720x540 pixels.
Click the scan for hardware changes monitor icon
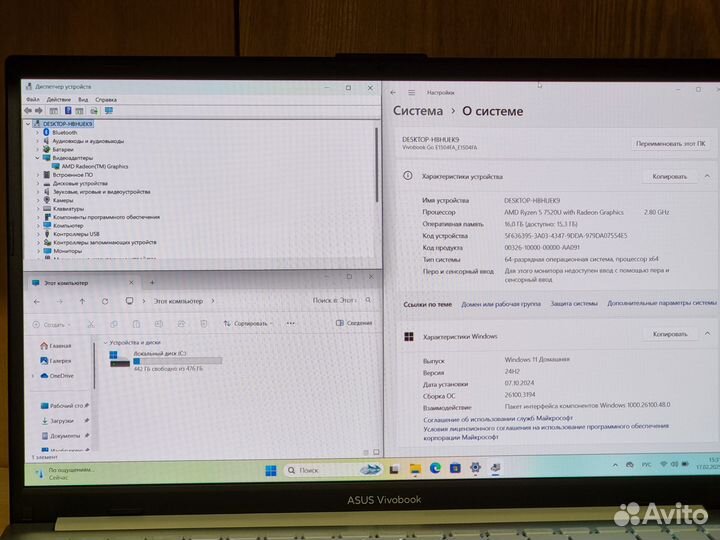pos(109,111)
